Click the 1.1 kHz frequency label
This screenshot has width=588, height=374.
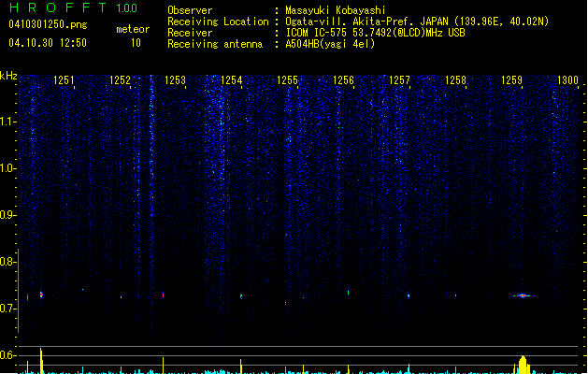click(x=8, y=122)
